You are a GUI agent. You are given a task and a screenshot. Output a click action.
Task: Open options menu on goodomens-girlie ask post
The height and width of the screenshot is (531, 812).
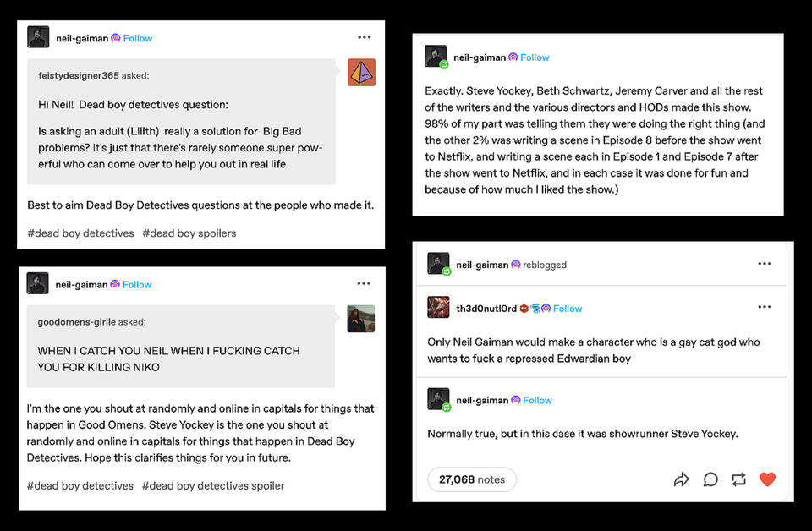(364, 284)
